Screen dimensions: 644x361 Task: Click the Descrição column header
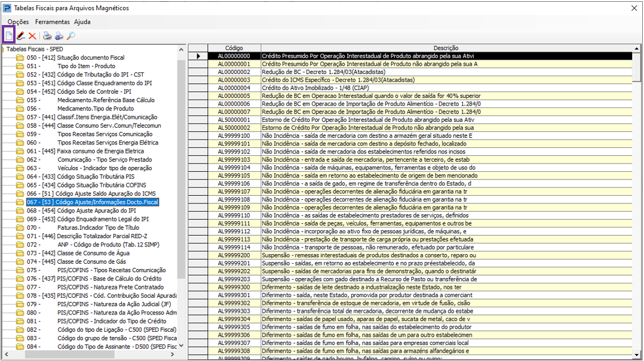point(446,48)
